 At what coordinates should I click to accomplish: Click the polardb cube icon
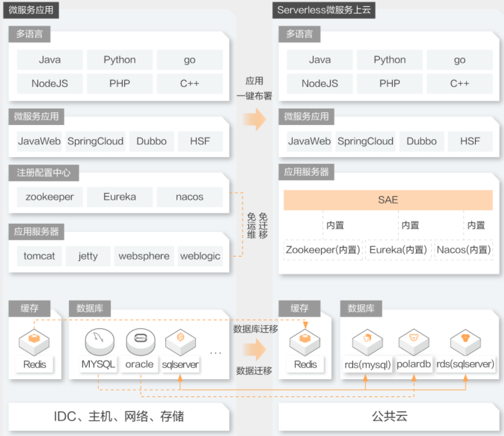point(414,342)
